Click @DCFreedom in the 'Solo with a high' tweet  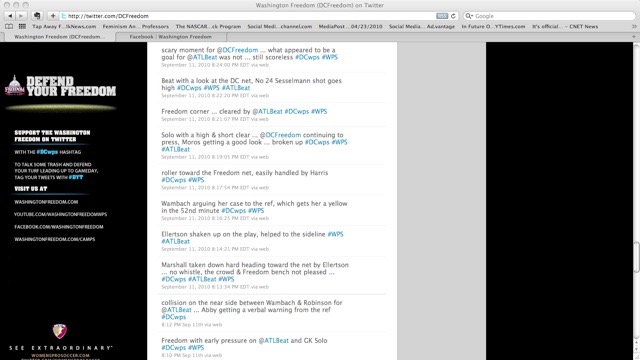(280, 135)
